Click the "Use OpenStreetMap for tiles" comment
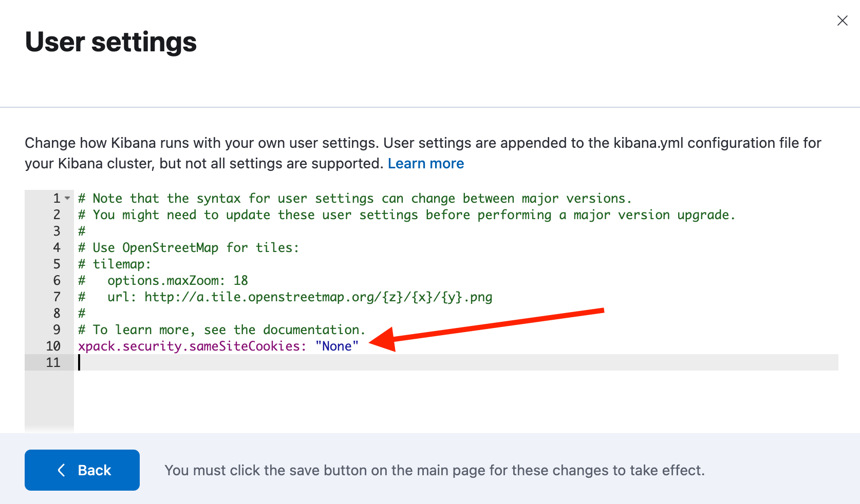 188,247
